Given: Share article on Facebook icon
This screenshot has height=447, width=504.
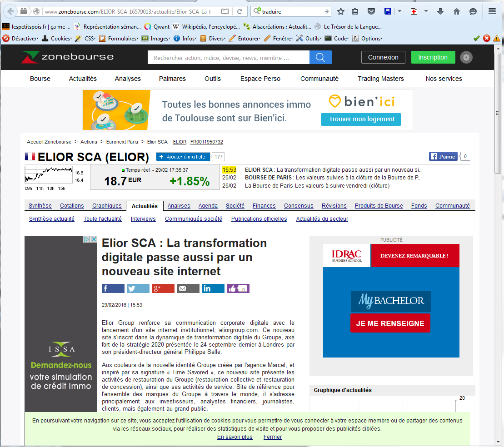Looking at the screenshot, I should (x=113, y=288).
